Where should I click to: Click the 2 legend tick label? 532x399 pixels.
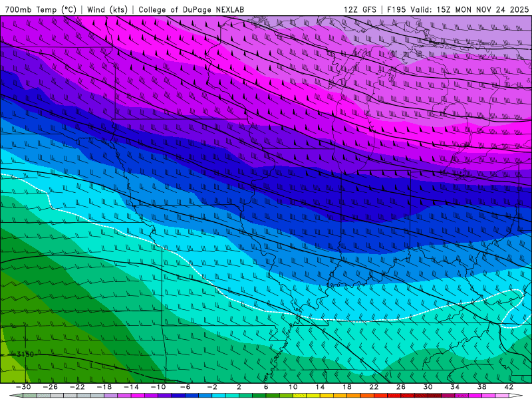239,387
